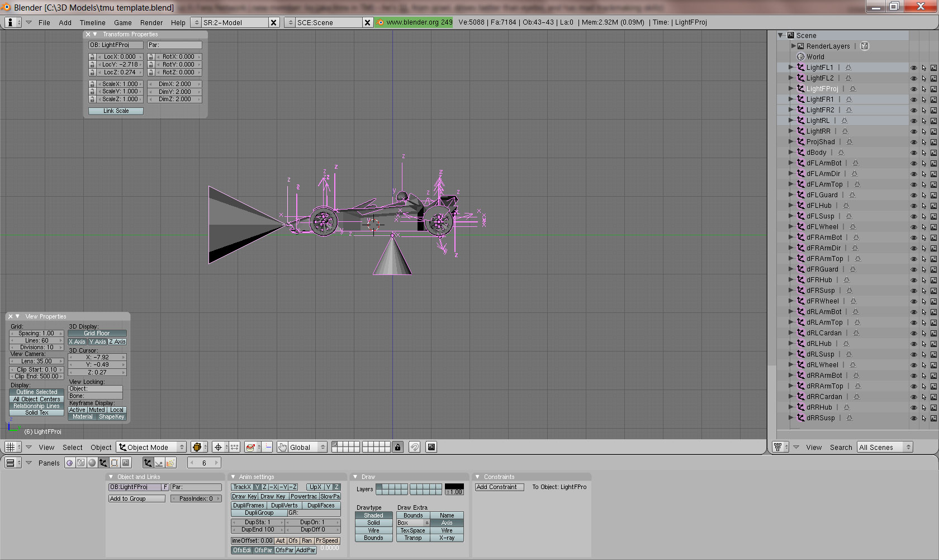939x560 pixels.
Task: Open the Logic context panel icon
Action: [x=70, y=463]
